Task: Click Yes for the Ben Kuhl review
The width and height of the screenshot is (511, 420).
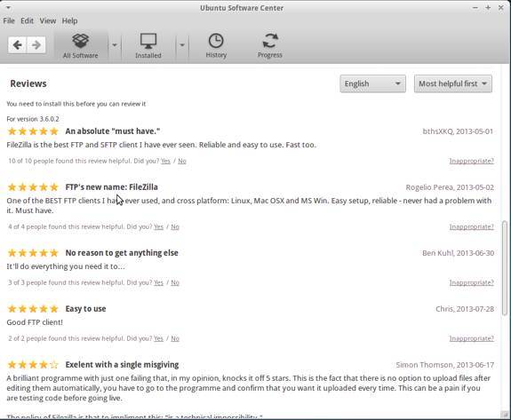Action: pos(159,282)
